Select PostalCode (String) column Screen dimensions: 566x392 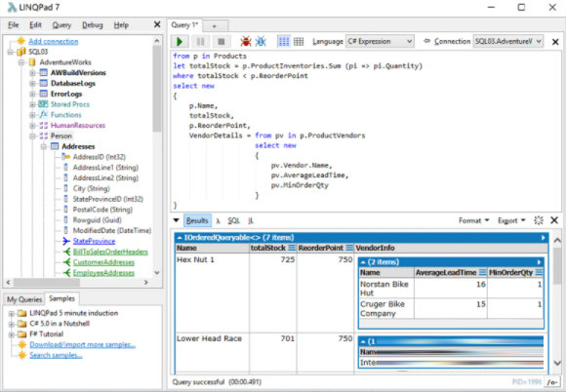point(102,210)
